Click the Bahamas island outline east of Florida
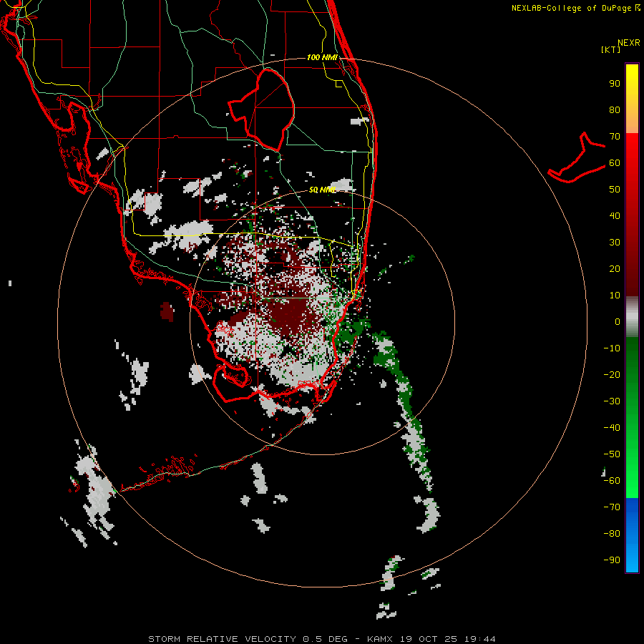644x644 pixels. click(577, 157)
